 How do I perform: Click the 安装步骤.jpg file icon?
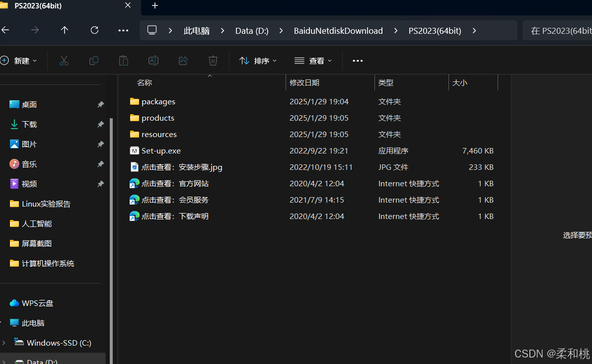click(x=135, y=167)
